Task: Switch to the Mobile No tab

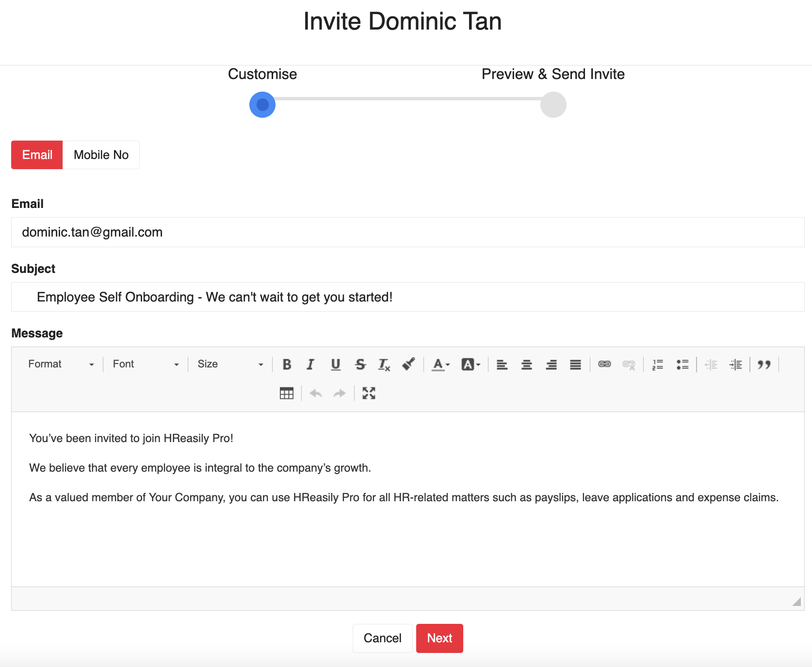Action: click(x=101, y=155)
